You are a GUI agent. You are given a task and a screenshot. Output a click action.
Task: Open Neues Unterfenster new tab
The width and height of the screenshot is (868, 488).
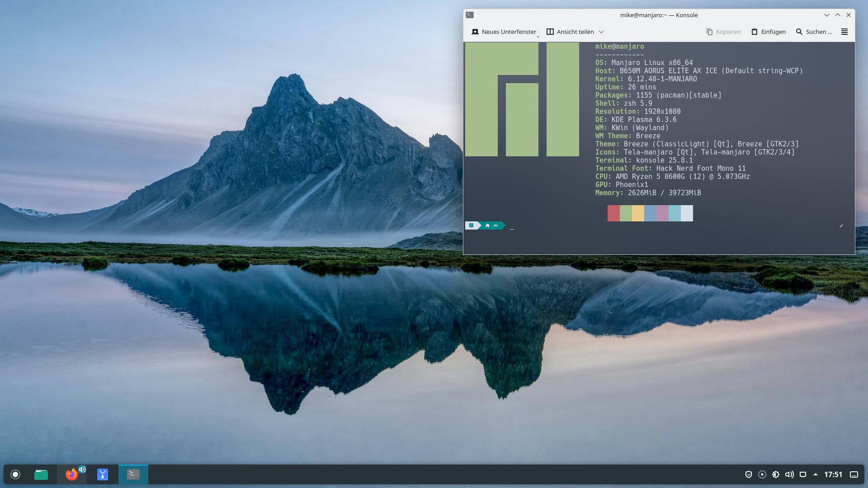pyautogui.click(x=503, y=32)
